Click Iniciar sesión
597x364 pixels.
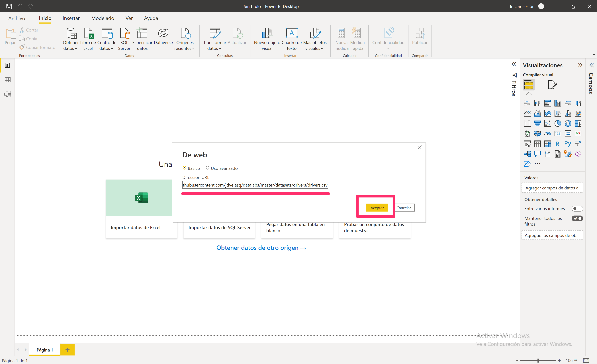[522, 6]
